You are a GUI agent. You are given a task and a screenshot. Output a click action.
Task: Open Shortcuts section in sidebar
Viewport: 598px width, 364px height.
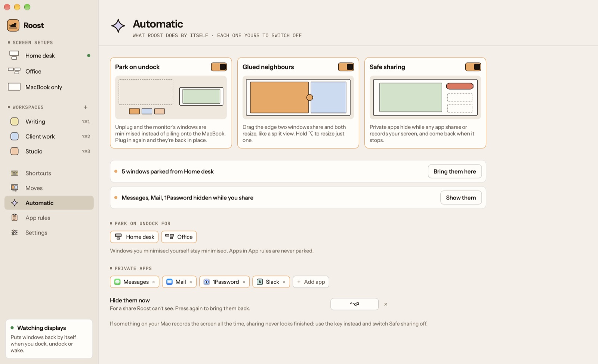point(49,173)
